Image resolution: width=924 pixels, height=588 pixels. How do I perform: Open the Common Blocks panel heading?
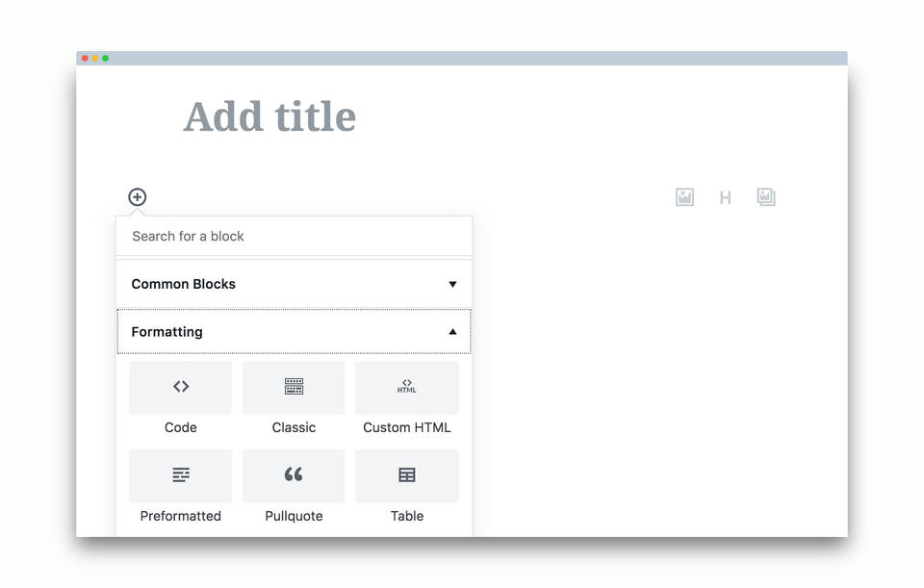tap(184, 284)
